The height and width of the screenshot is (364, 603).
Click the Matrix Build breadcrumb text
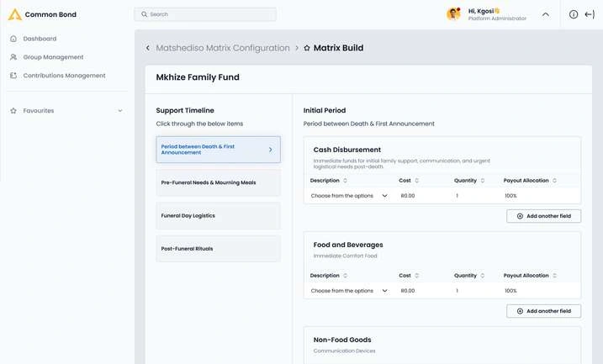[x=338, y=48]
